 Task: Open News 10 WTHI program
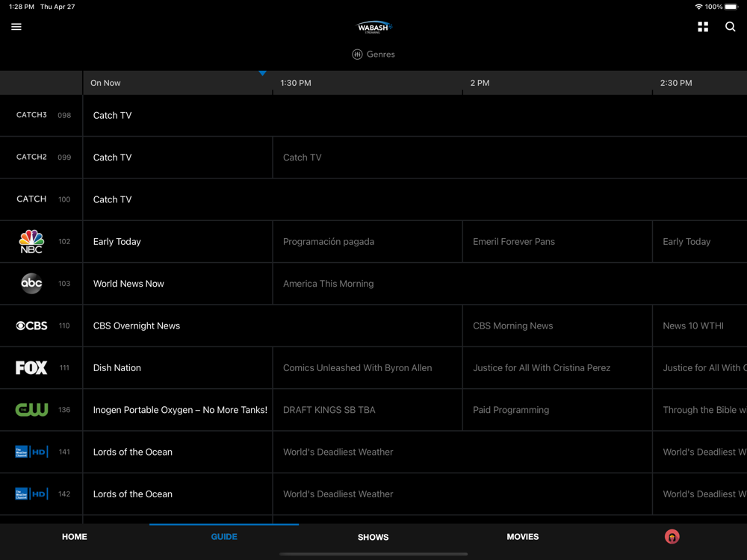(700, 326)
